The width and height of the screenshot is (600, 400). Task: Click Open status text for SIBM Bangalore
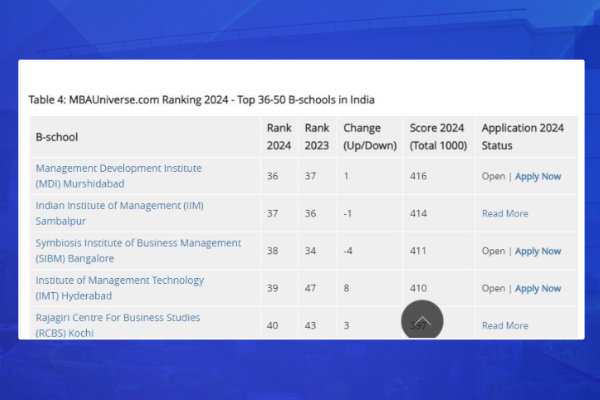494,251
